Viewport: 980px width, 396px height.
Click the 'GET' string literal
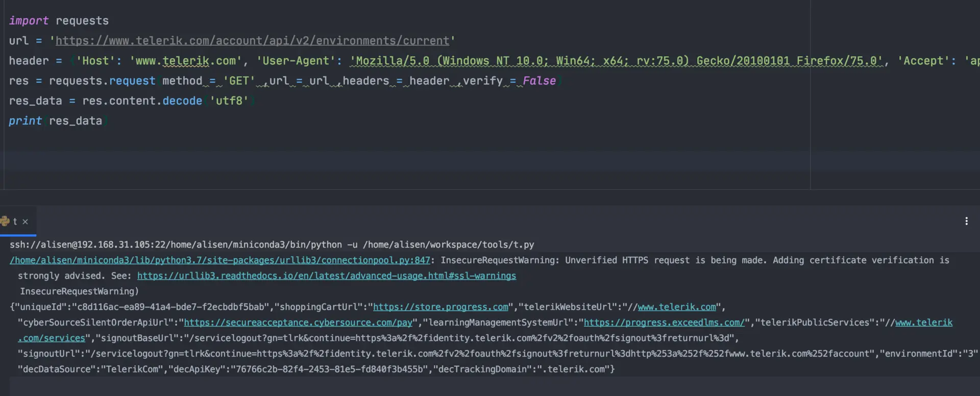point(239,81)
